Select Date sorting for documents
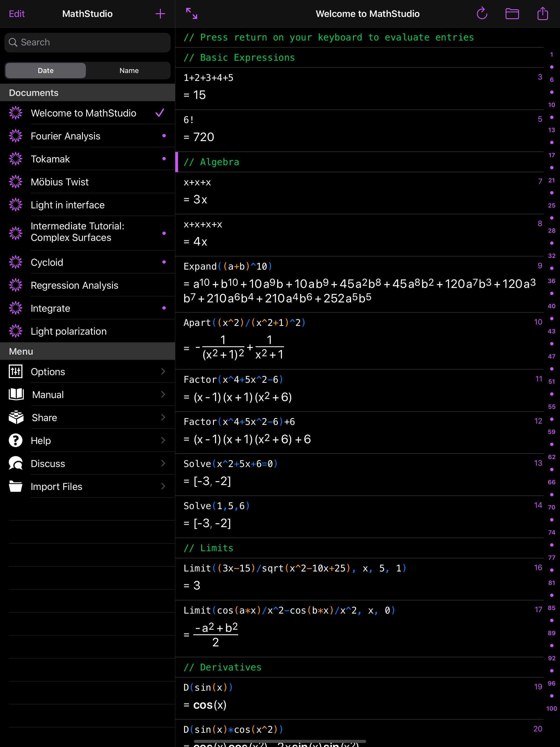This screenshot has width=560, height=747. point(45,70)
